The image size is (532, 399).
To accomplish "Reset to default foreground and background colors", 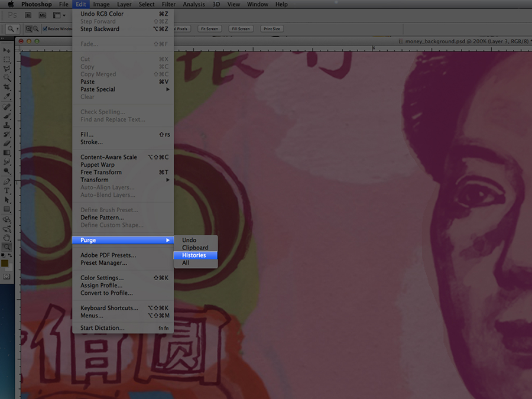I will [3, 255].
